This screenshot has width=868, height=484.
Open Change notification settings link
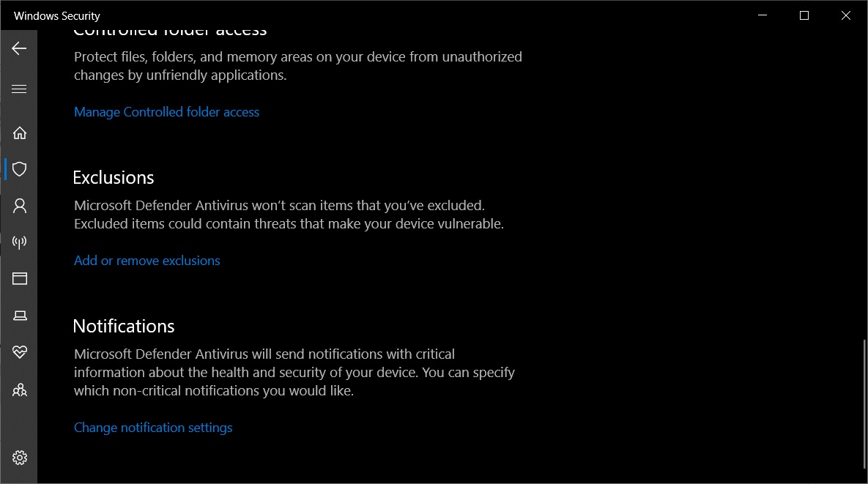[x=153, y=428]
